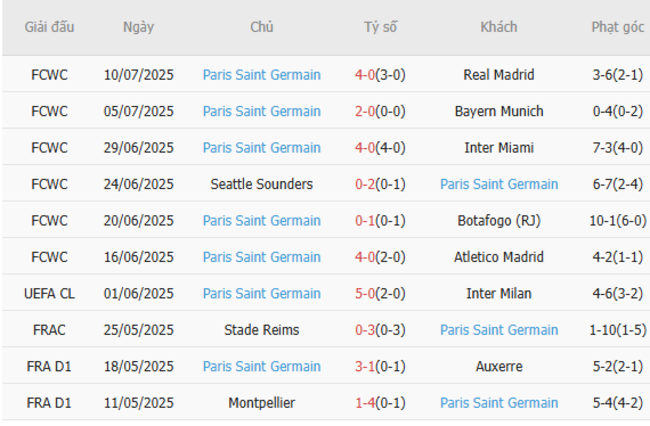This screenshot has width=650, height=426.
Task: Select the Inter Milan team name
Action: [498, 294]
